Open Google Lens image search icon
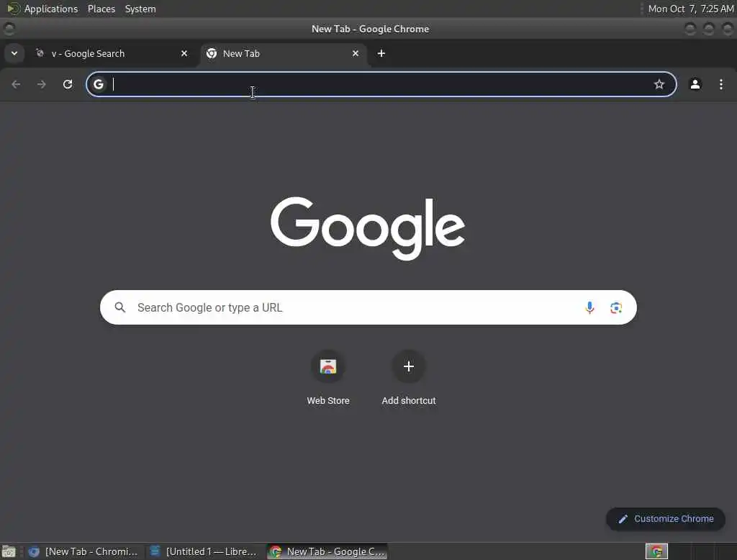The width and height of the screenshot is (737, 560). [x=616, y=307]
